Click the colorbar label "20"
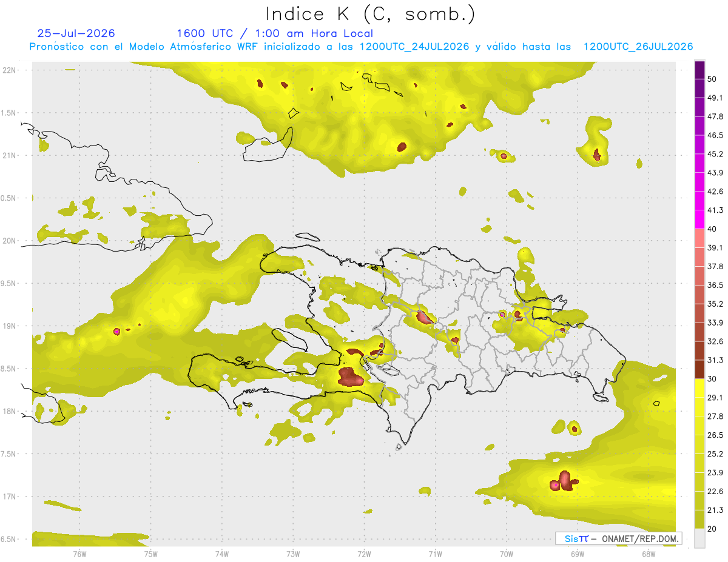 pyautogui.click(x=712, y=529)
